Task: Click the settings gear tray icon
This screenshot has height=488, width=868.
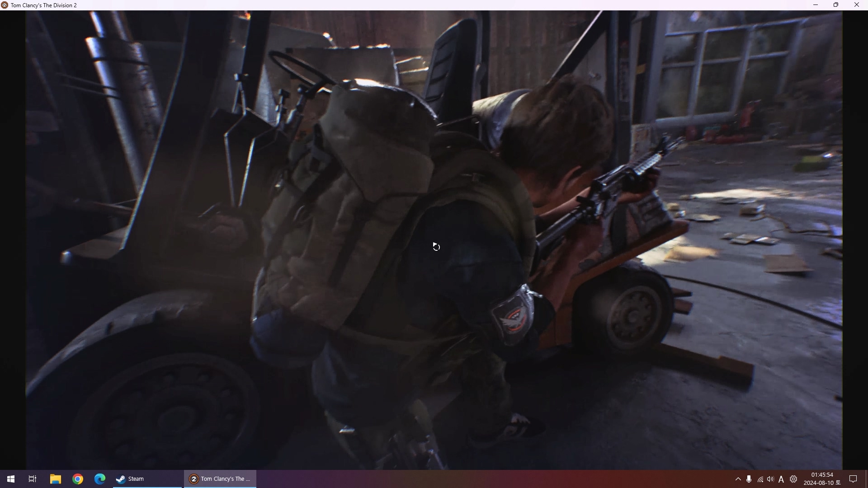Action: [x=793, y=479]
